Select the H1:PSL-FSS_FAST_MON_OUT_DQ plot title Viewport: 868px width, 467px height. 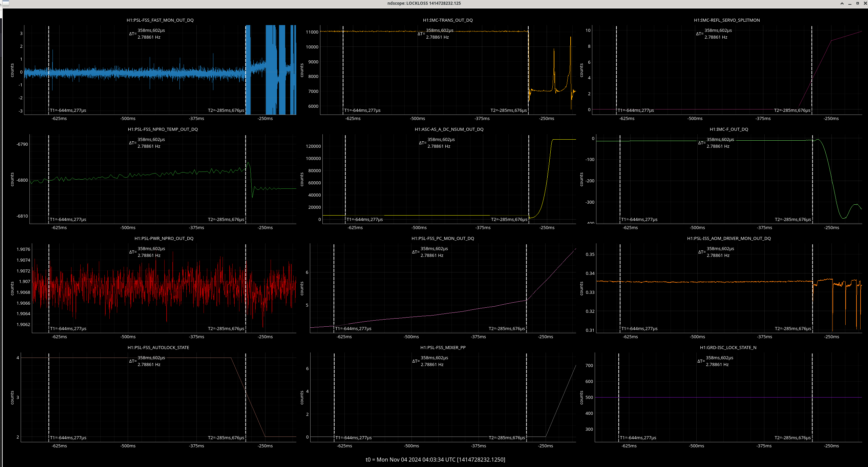tap(160, 20)
